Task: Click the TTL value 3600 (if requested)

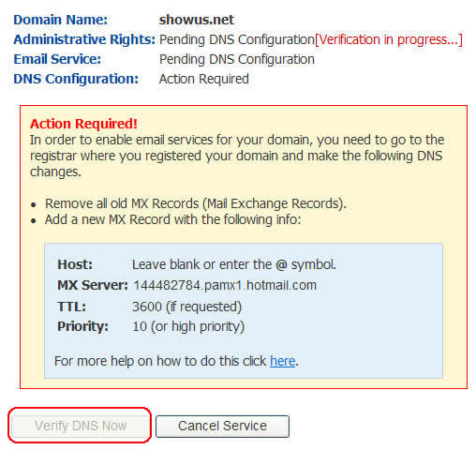Action: (187, 307)
